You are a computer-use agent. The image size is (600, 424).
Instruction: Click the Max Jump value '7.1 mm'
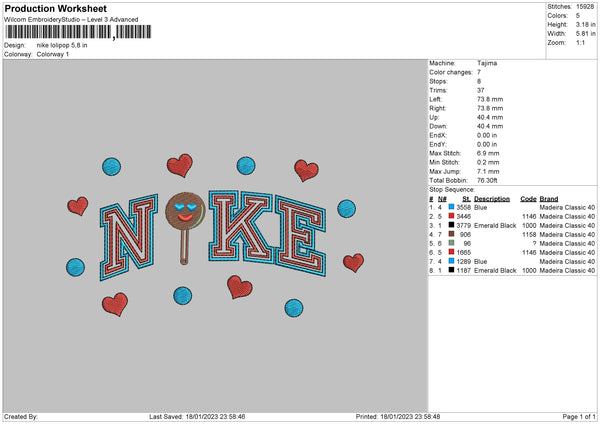(488, 171)
